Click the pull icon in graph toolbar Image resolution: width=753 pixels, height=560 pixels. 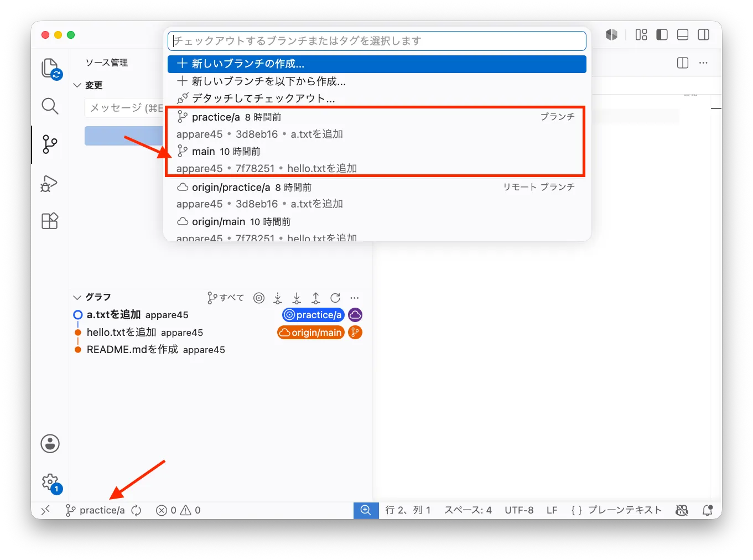[297, 298]
